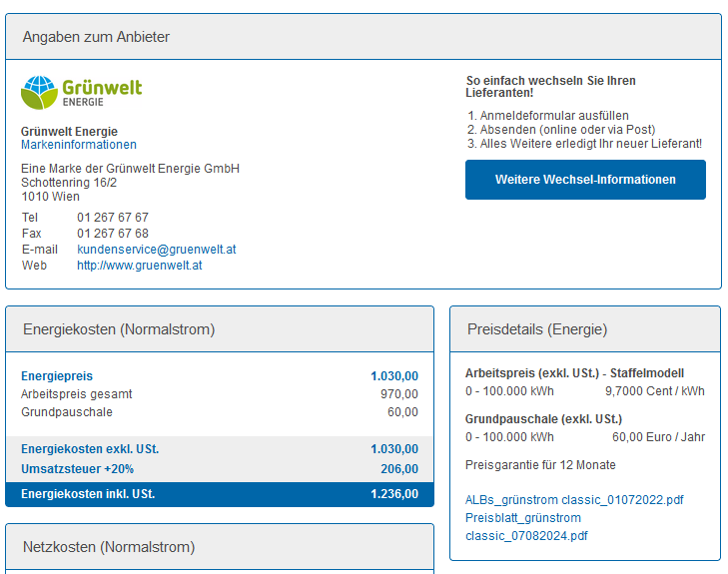Click Eine Marke der Grünwelt Energie GmbH
This screenshot has height=574, width=728.
coord(130,169)
